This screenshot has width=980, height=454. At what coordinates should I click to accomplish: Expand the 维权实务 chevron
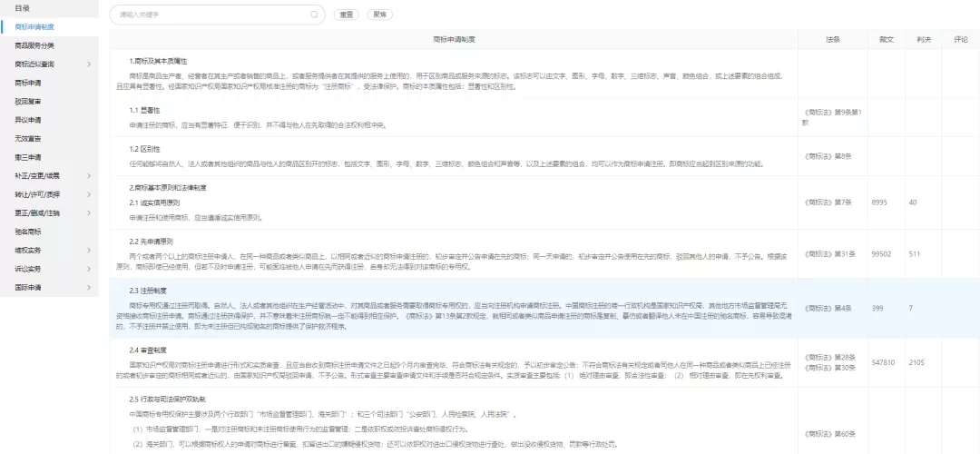coord(89,250)
